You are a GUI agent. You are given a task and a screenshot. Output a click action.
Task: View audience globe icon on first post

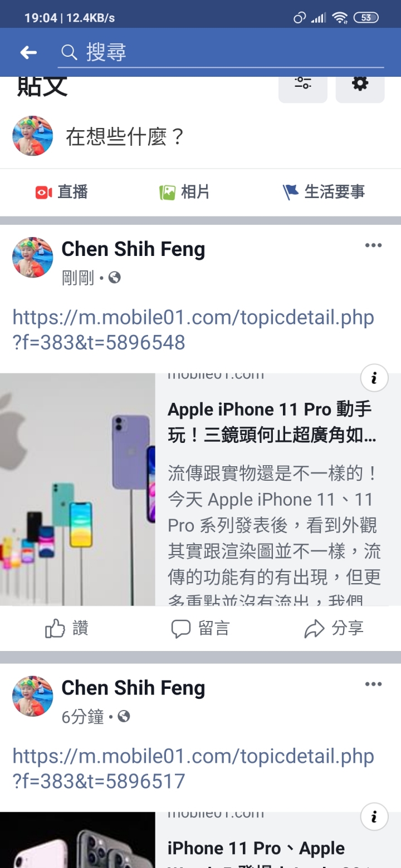115,277
